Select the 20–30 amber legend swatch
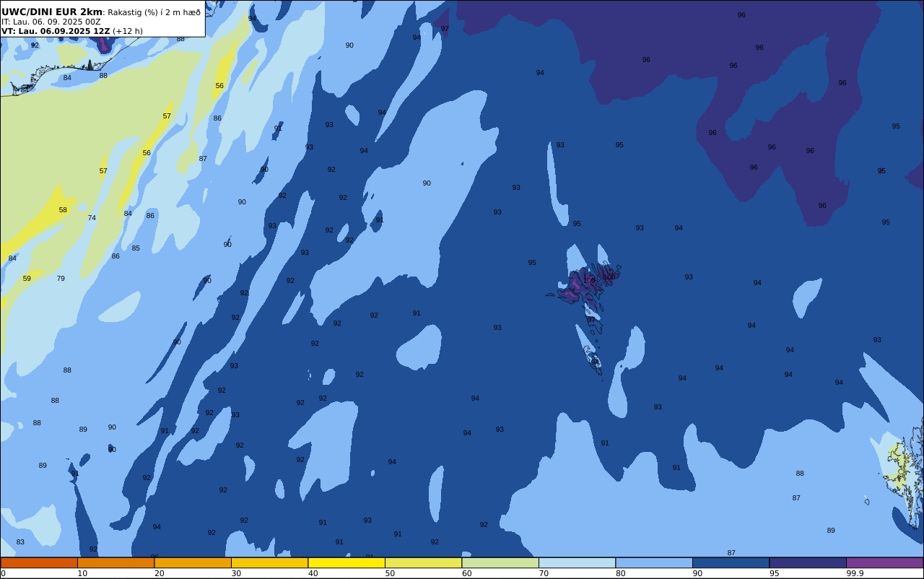The height and width of the screenshot is (579, 924). pyautogui.click(x=193, y=562)
